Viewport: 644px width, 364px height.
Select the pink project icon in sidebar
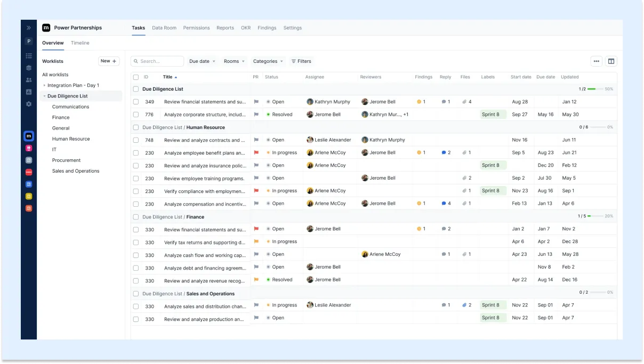click(29, 148)
